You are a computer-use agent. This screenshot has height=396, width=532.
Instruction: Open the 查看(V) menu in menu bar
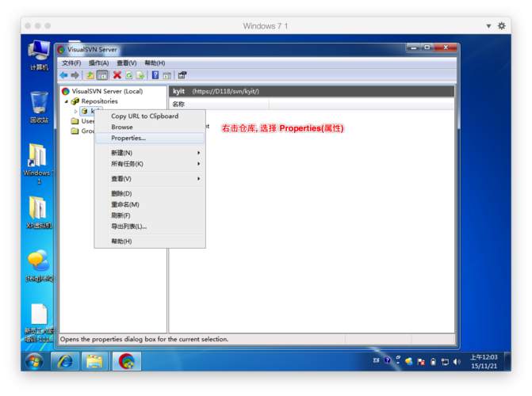pyautogui.click(x=127, y=63)
